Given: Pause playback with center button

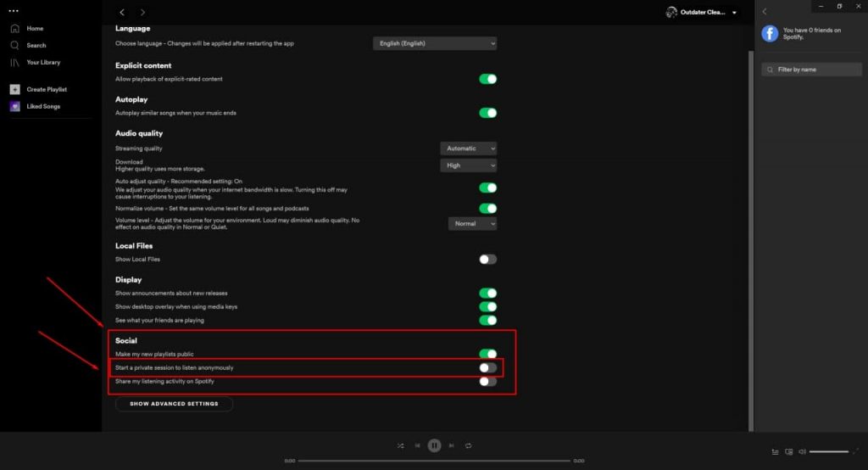Looking at the screenshot, I should point(435,445).
